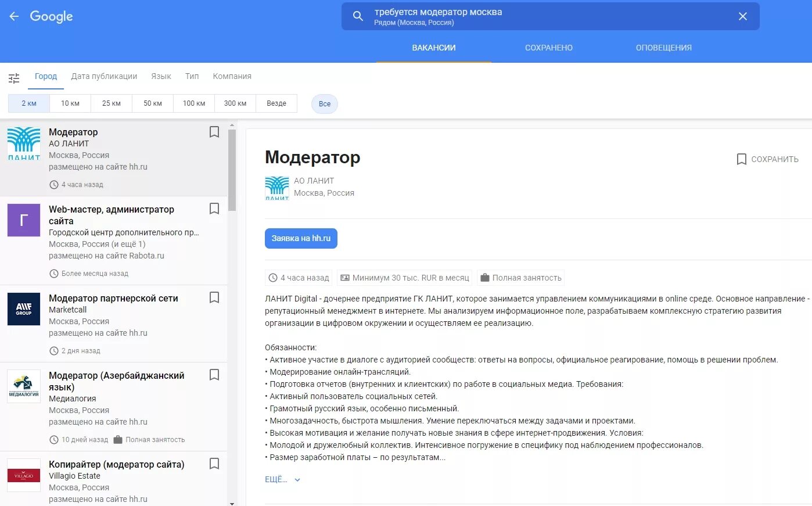Open the ОПОВЕЩЕНИЯ tab
Image resolution: width=812 pixels, height=506 pixels.
click(663, 48)
